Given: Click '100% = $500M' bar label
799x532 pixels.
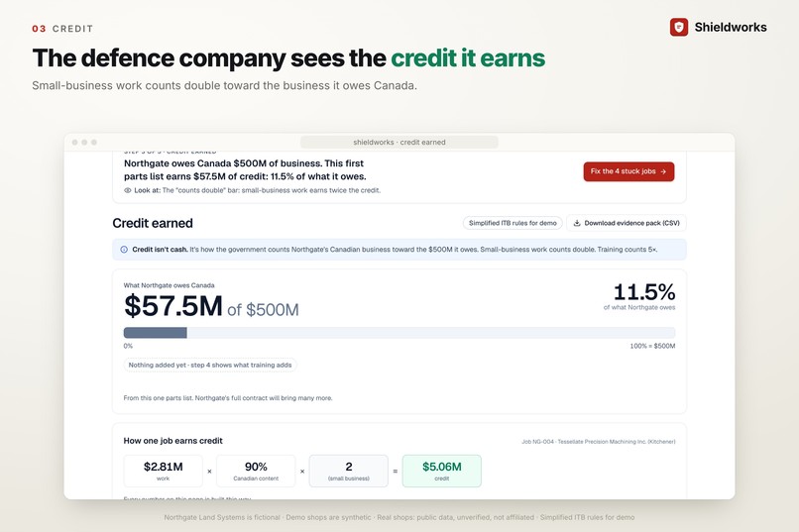Looking at the screenshot, I should (x=652, y=346).
